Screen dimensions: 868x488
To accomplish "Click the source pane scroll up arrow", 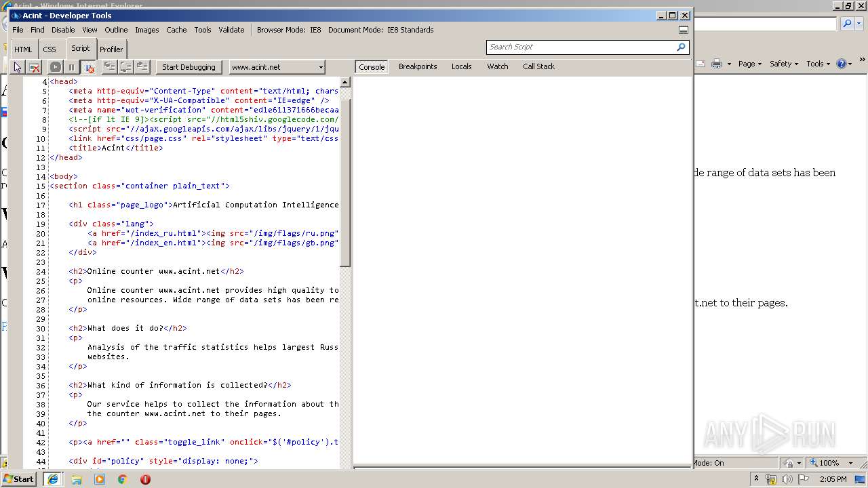I will (344, 82).
